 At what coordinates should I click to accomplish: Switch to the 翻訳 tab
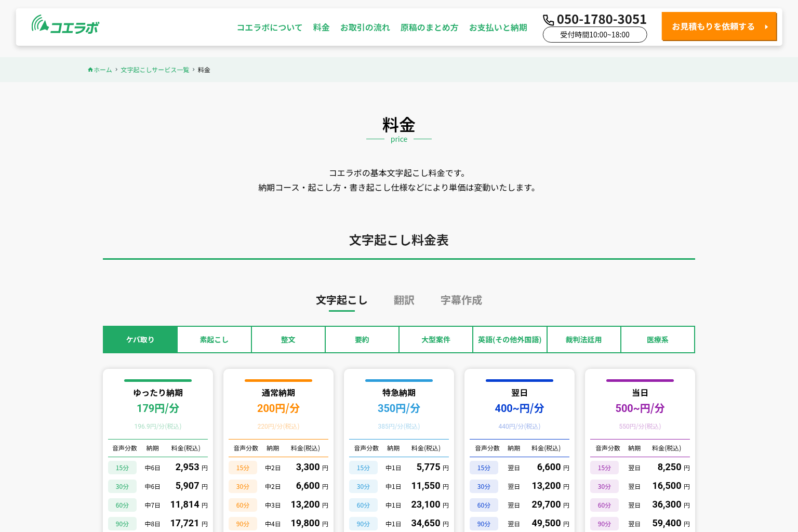(x=404, y=300)
